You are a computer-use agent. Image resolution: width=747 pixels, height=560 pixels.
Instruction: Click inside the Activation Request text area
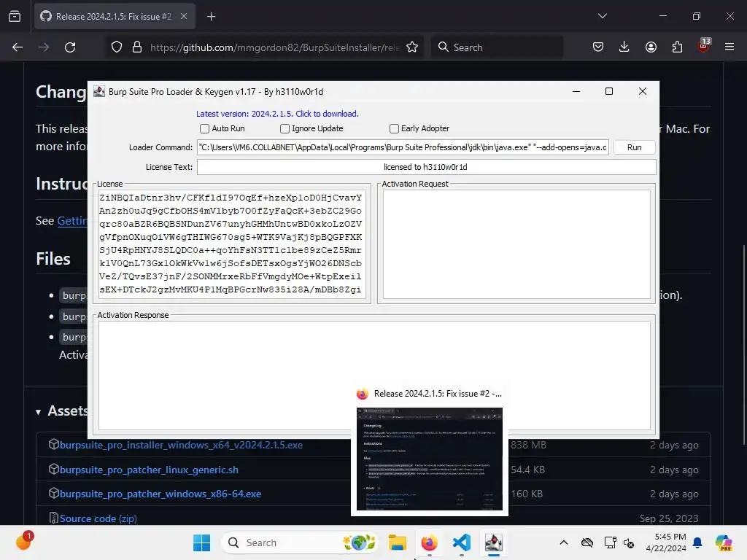click(516, 244)
